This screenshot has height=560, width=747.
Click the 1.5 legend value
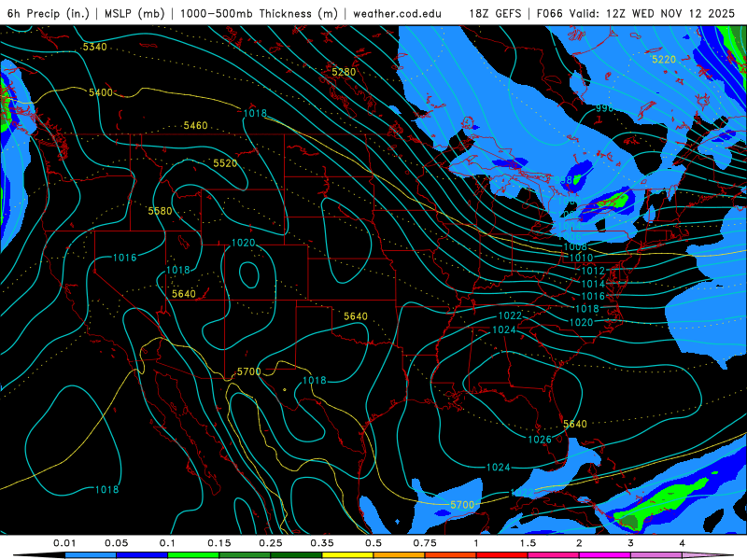point(528,543)
